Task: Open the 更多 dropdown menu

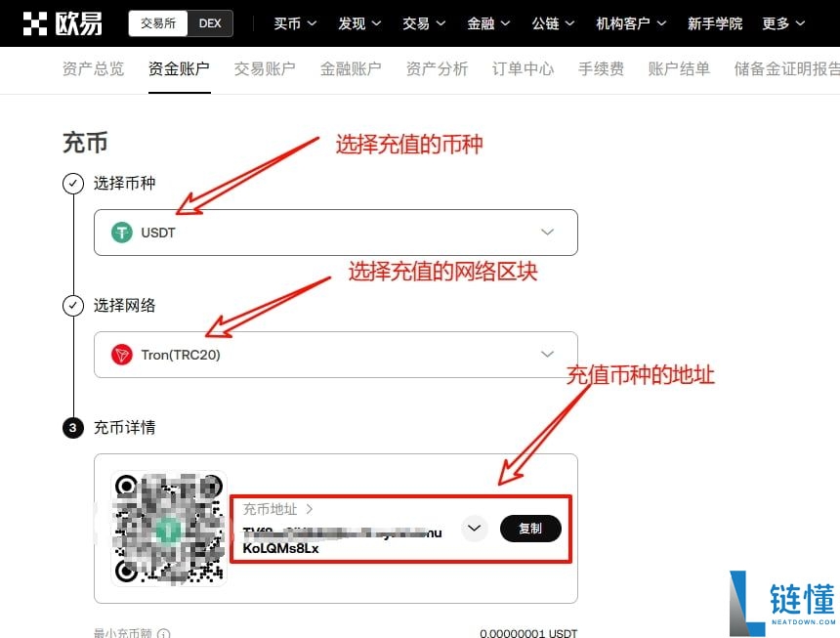Action: pos(783,23)
